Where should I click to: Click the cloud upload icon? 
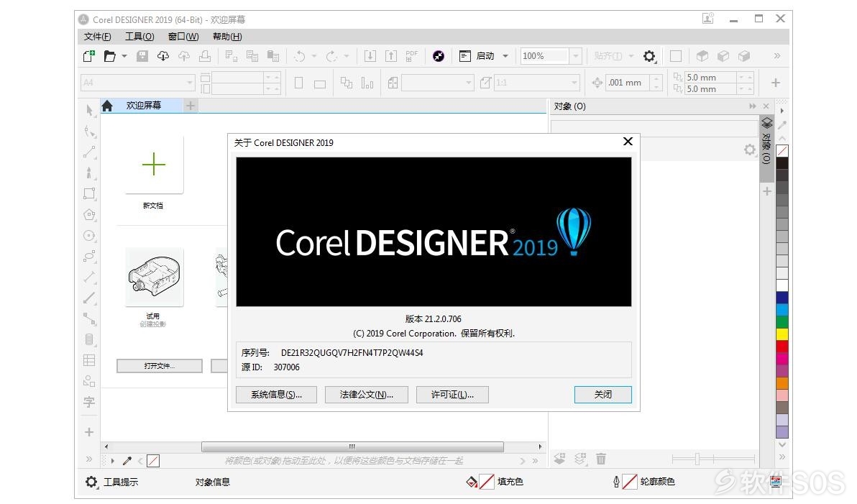[184, 56]
